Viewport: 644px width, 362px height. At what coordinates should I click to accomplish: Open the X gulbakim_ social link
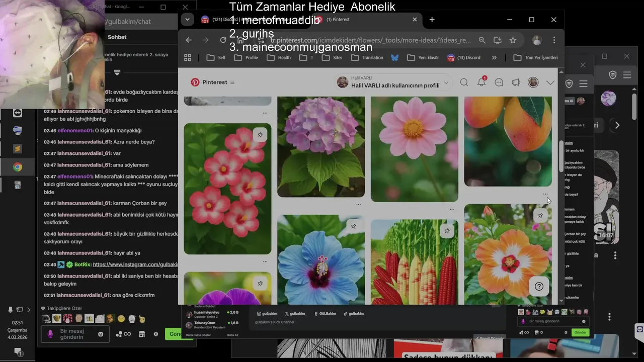tap(296, 313)
